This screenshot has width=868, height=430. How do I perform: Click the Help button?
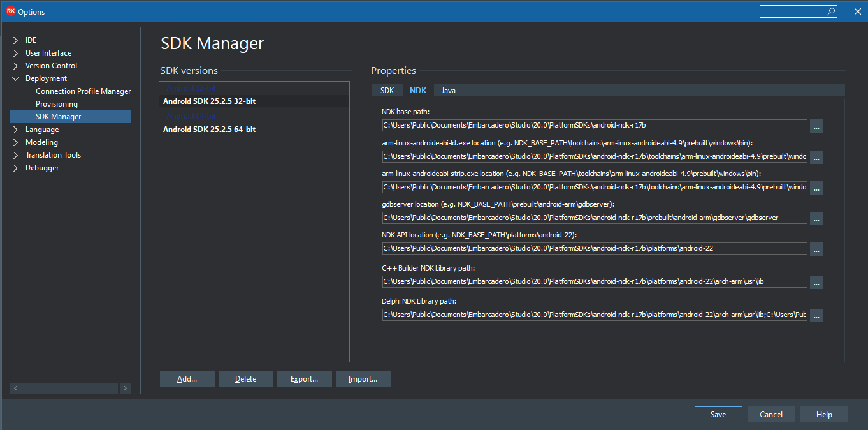click(824, 415)
